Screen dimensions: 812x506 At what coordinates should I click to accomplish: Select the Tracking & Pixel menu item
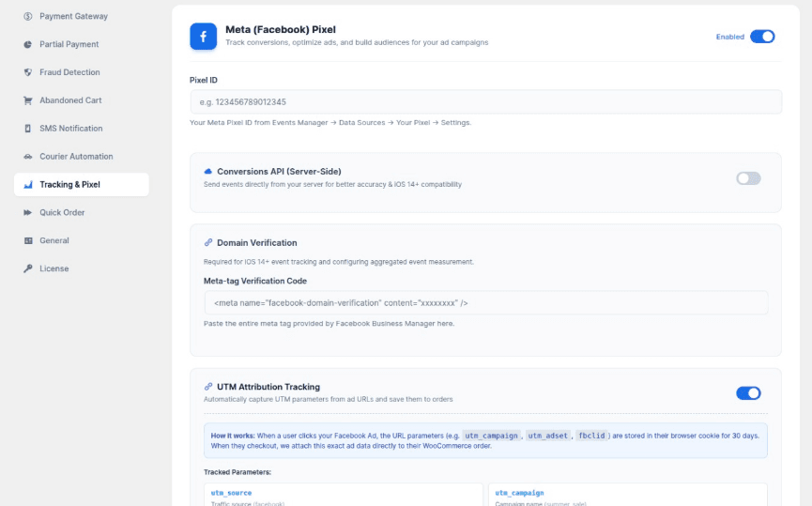[82, 184]
